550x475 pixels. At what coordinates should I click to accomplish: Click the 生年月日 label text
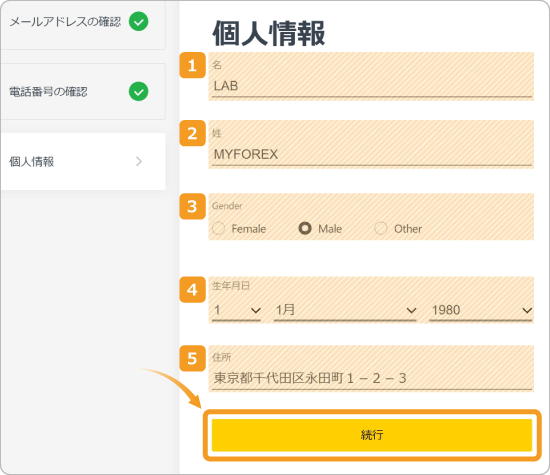click(x=230, y=286)
